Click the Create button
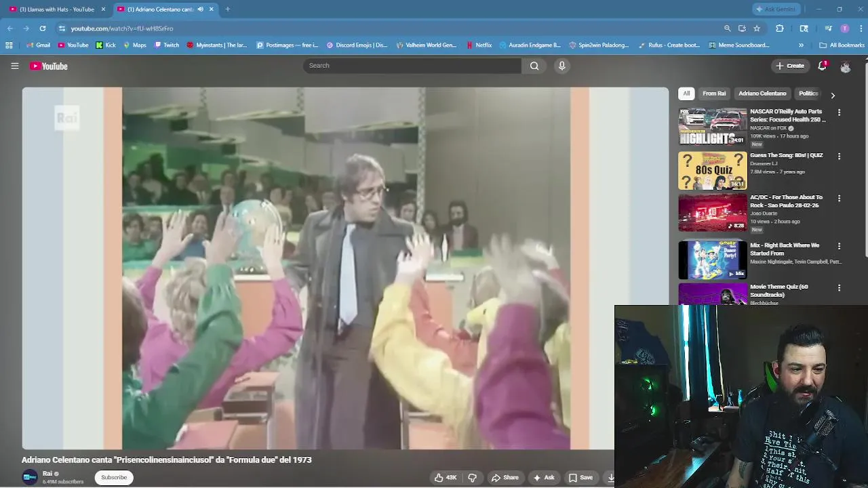This screenshot has height=488, width=868. click(790, 66)
